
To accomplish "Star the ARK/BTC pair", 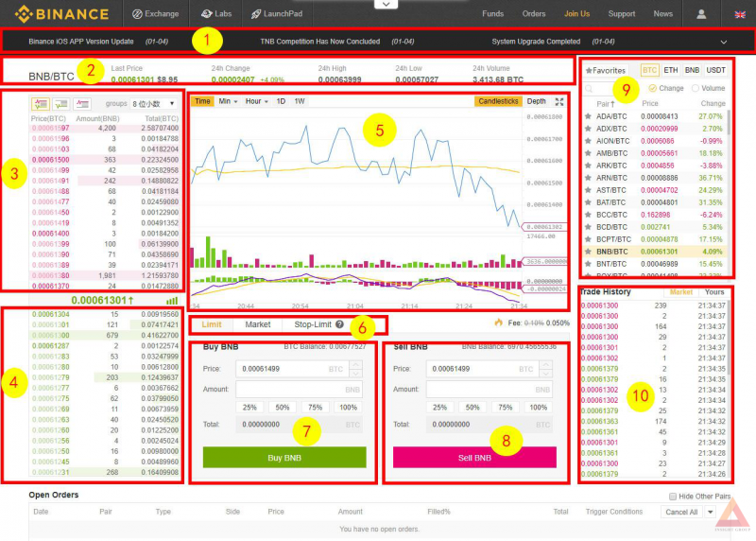I will pos(588,166).
